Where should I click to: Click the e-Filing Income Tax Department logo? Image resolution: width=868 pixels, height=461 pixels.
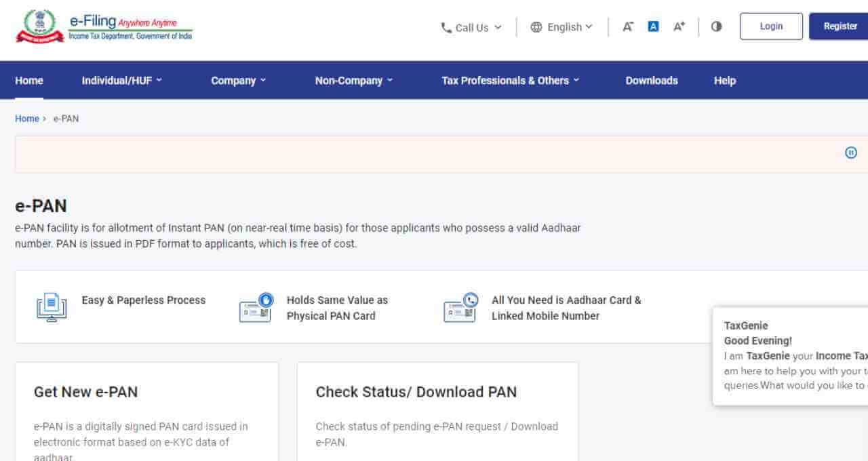[x=104, y=27]
